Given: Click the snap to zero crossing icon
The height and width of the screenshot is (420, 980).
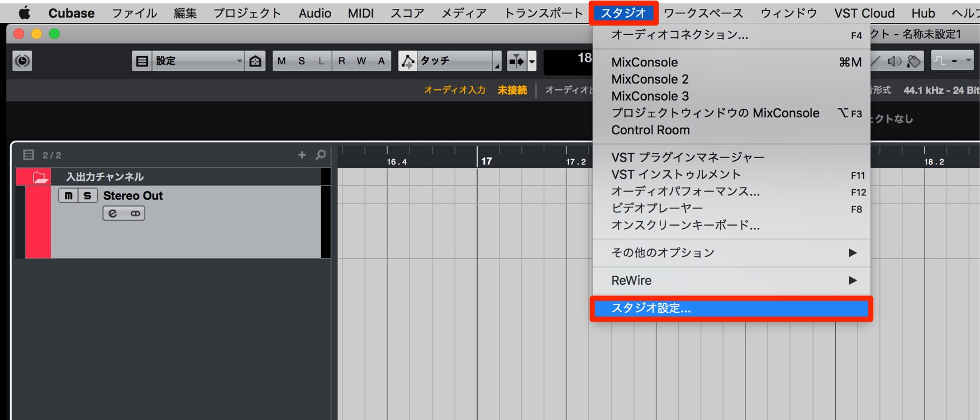Looking at the screenshot, I should coord(940,61).
